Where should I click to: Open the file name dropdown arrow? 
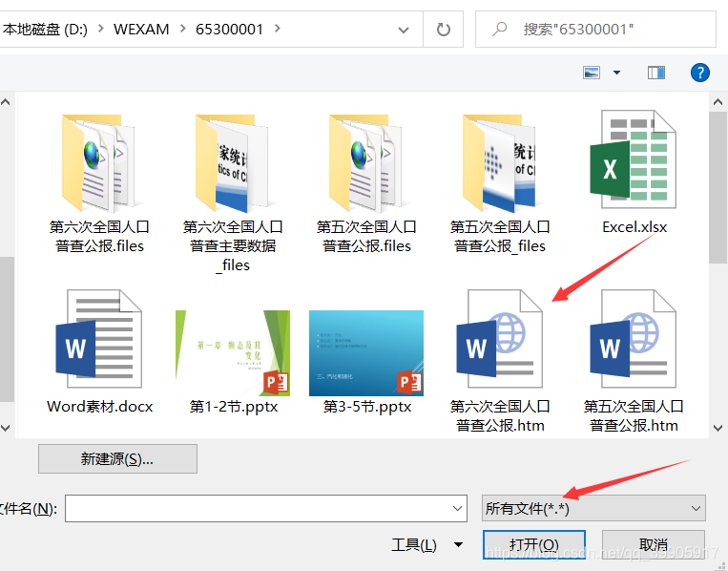click(457, 509)
